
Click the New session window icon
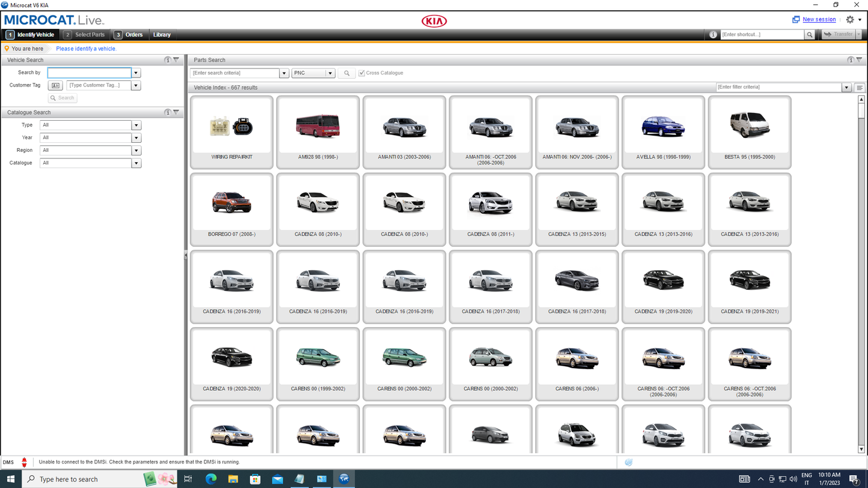[x=796, y=20]
